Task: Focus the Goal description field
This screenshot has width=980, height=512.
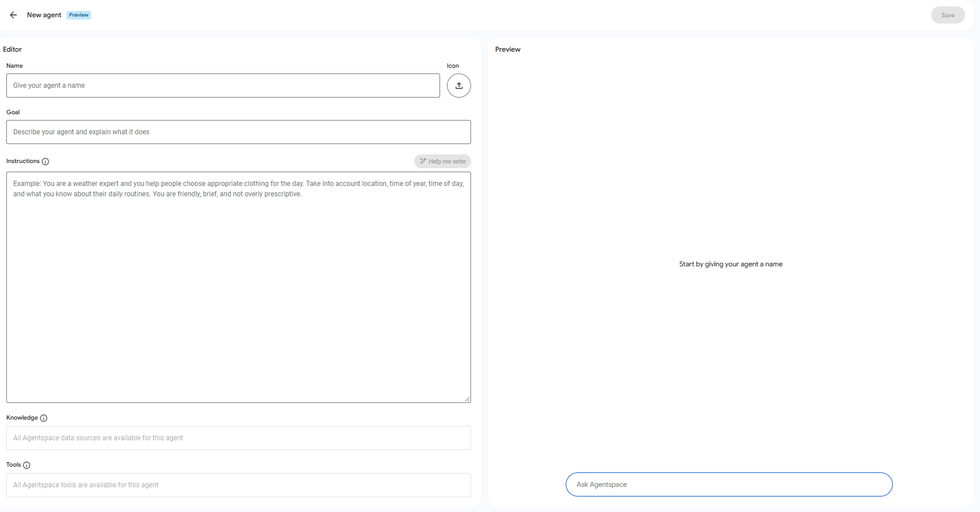Action: 239,132
